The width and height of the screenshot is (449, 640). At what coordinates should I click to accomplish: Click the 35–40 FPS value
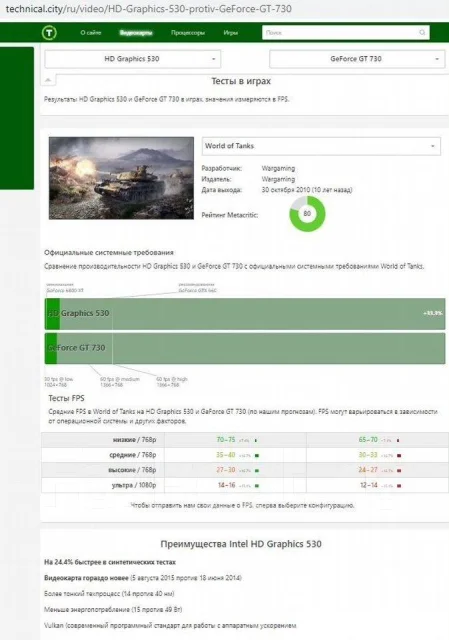click(226, 455)
